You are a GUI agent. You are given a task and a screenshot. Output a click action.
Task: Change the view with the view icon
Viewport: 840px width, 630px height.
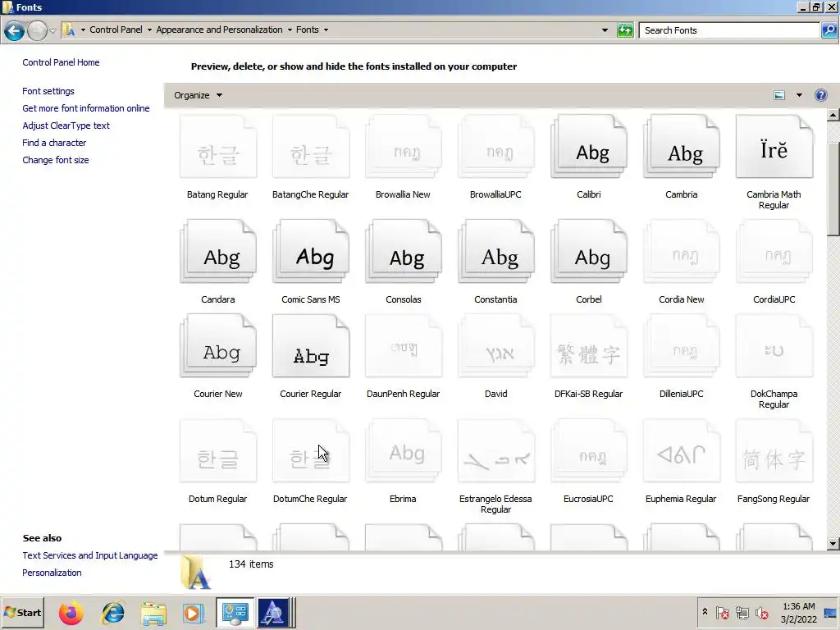click(779, 95)
